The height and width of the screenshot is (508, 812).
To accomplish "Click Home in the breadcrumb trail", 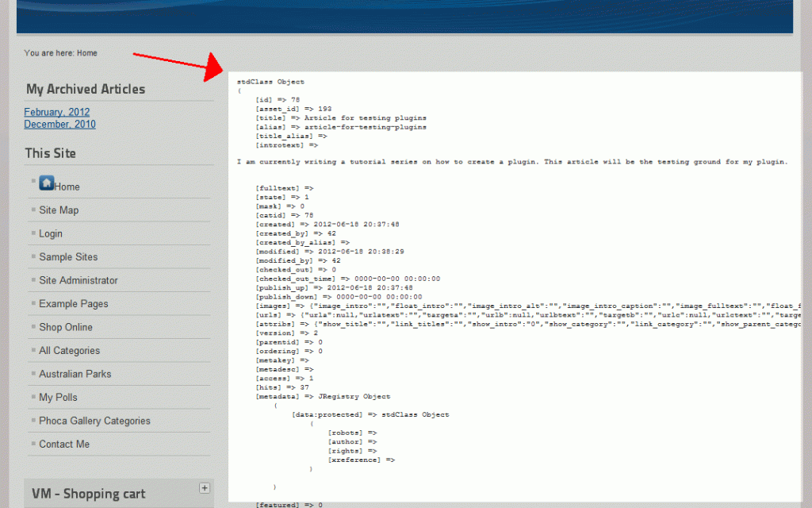I will (87, 53).
